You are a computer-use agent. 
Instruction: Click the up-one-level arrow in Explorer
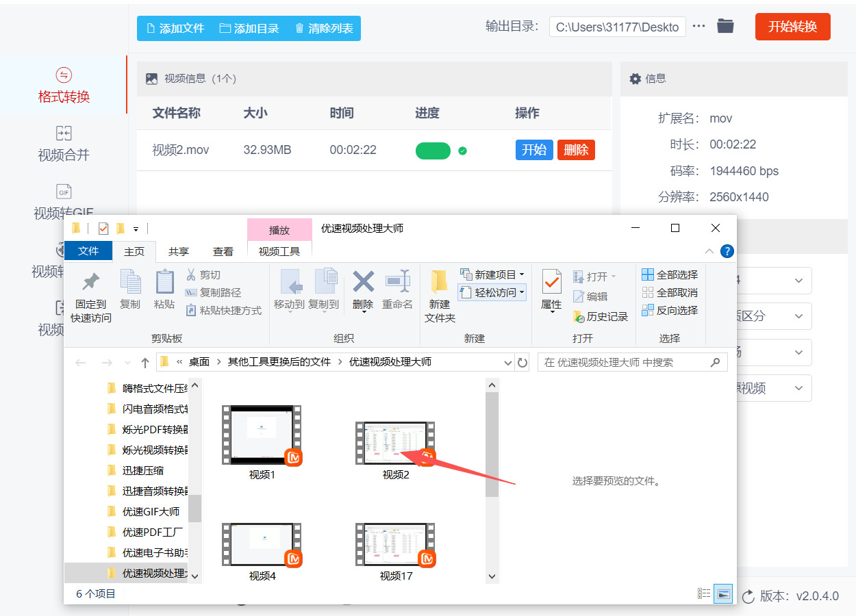coord(144,362)
